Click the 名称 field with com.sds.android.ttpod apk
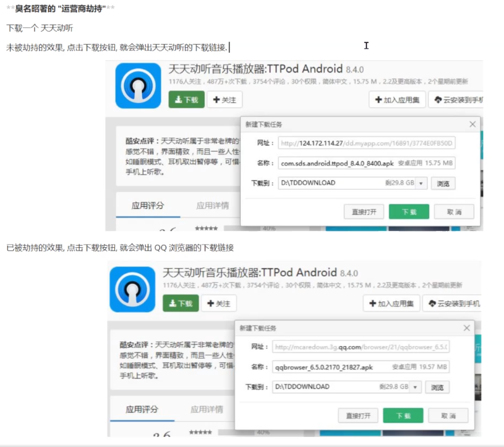 pos(367,163)
